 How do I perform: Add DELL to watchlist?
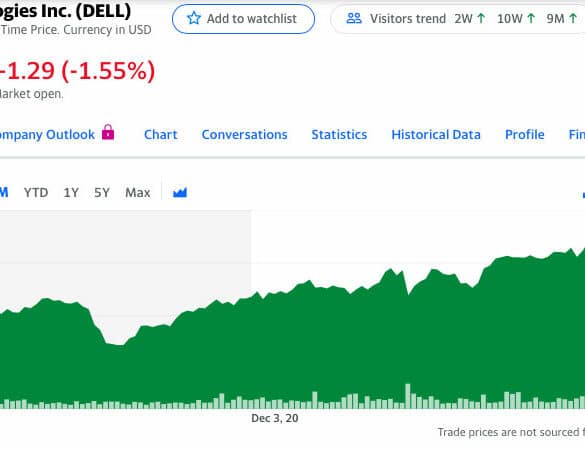pos(243,19)
